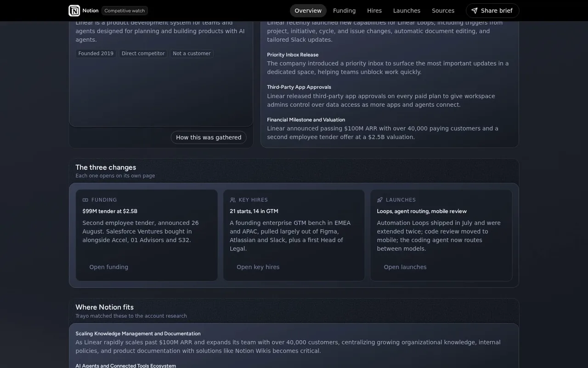This screenshot has width=588, height=368.
Task: Follow the Open key hires link
Action: point(258,267)
